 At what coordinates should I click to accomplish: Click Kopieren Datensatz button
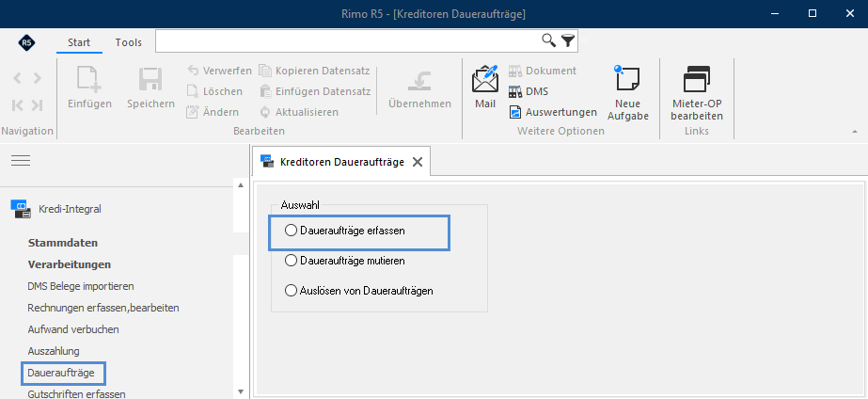coord(314,71)
